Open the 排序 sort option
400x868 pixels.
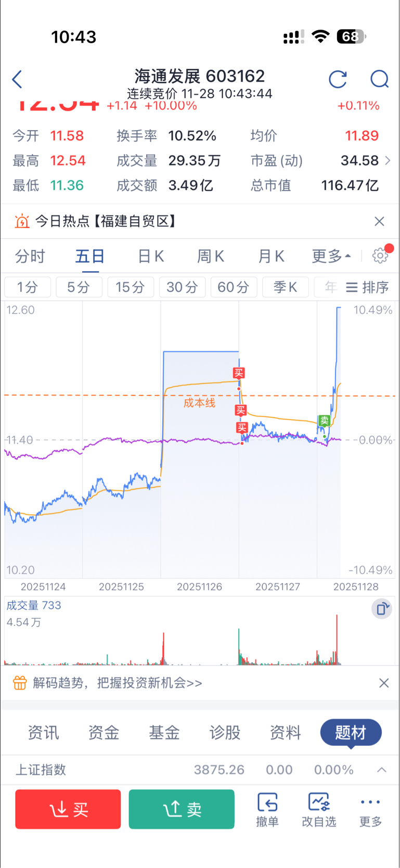pos(368,287)
